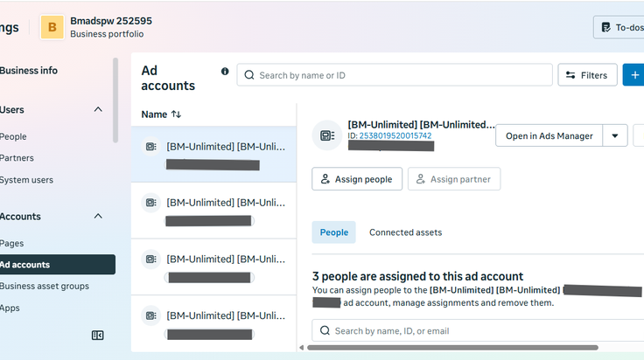Open the To-dos button
Image resolution: width=644 pixels, height=360 pixels.
pyautogui.click(x=619, y=27)
